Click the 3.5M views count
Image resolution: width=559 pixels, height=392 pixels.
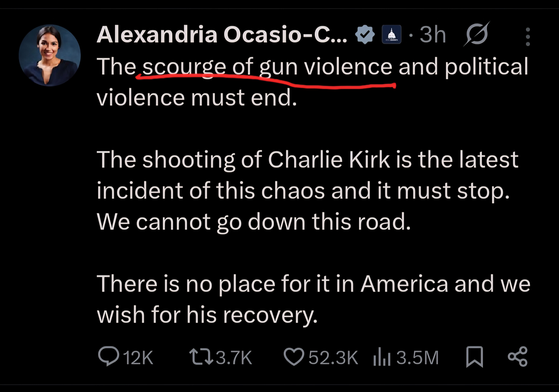click(417, 358)
